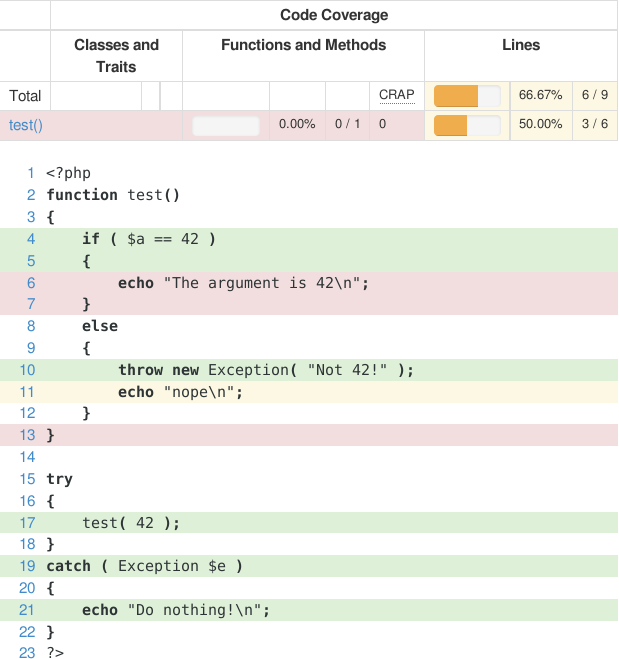The image size is (619, 659).
Task: Click line number 21 anchor
Action: click(x=27, y=610)
